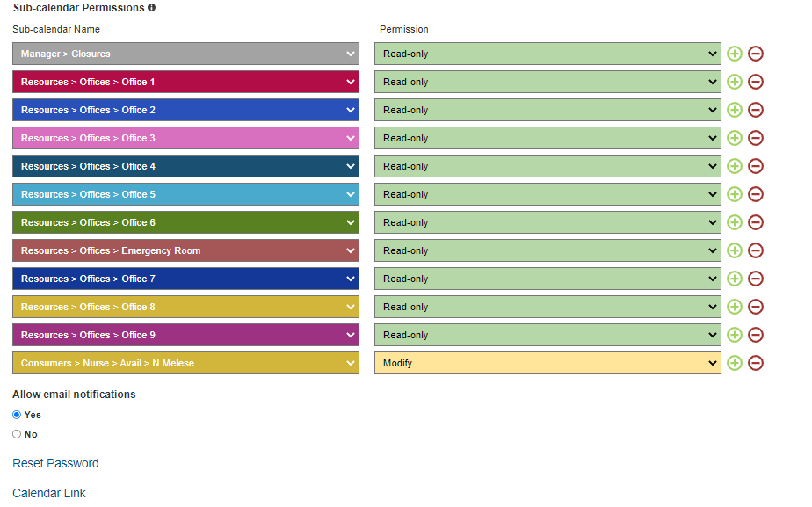Open Read-only permission dropdown for Office 5

pyautogui.click(x=547, y=194)
